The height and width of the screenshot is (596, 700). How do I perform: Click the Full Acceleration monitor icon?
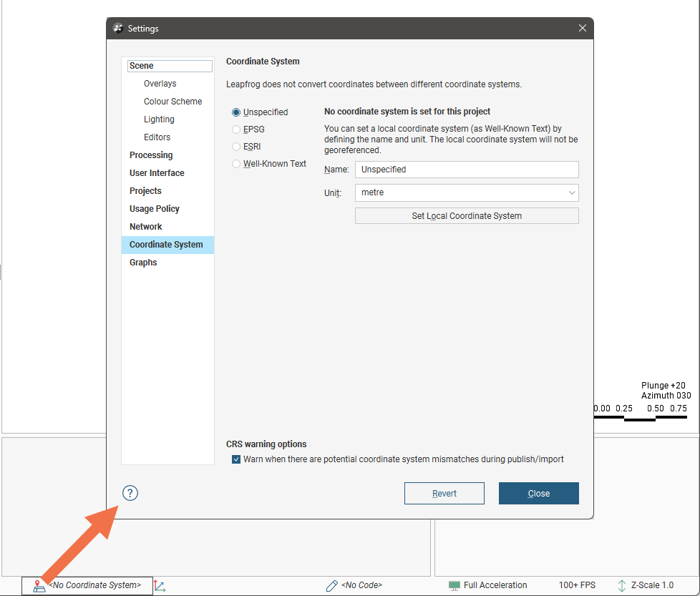pos(454,585)
